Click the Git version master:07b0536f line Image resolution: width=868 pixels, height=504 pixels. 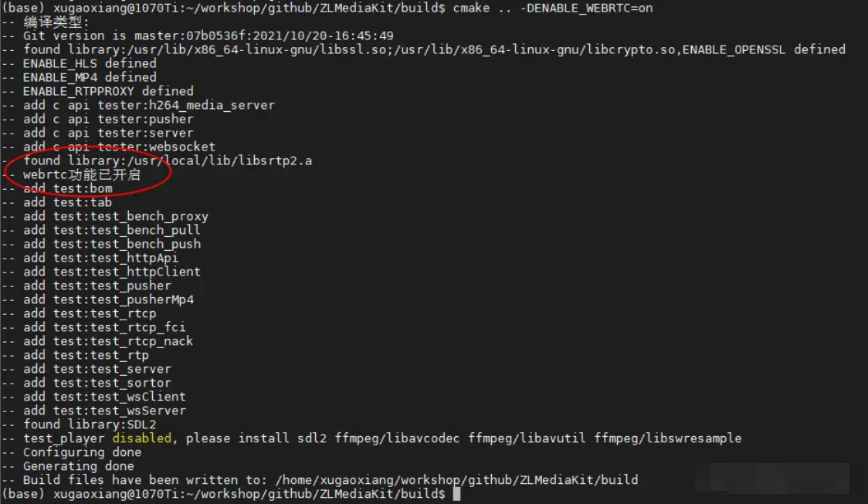(x=208, y=36)
